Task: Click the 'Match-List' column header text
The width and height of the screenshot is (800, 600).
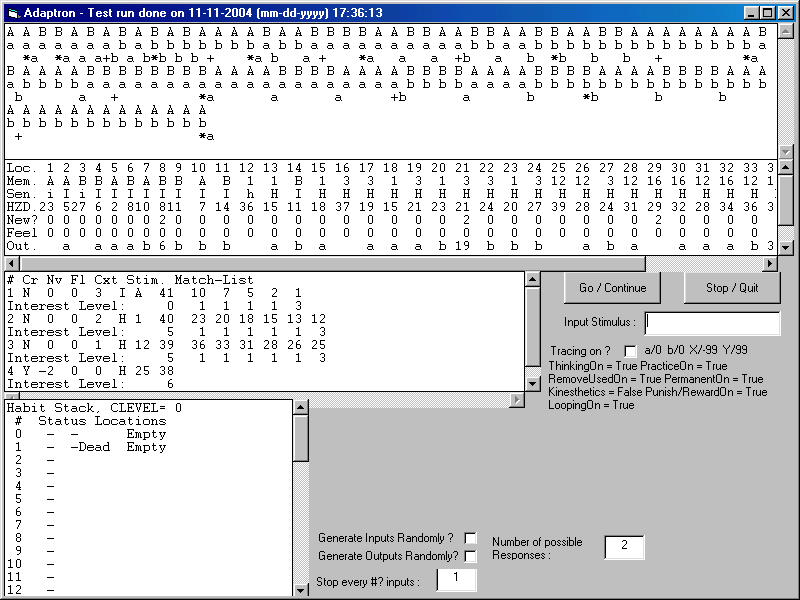Action: click(214, 280)
